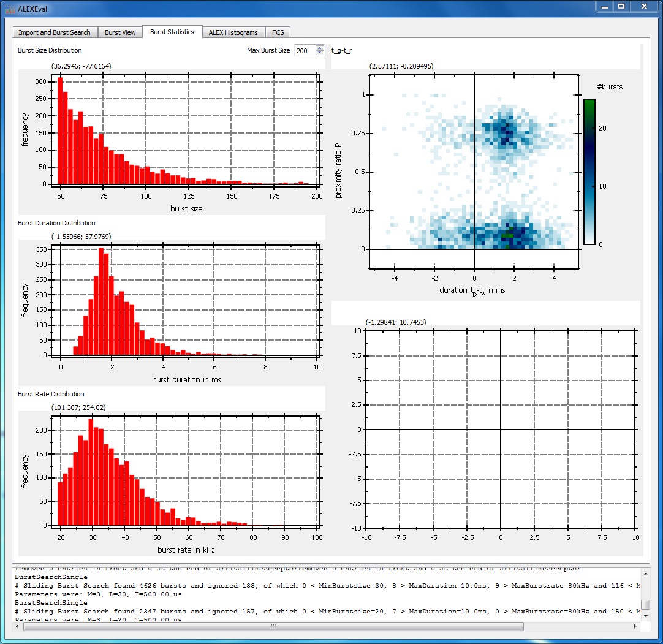Switch to the FCS tab
Screen dimensions: 663x644
pos(278,32)
